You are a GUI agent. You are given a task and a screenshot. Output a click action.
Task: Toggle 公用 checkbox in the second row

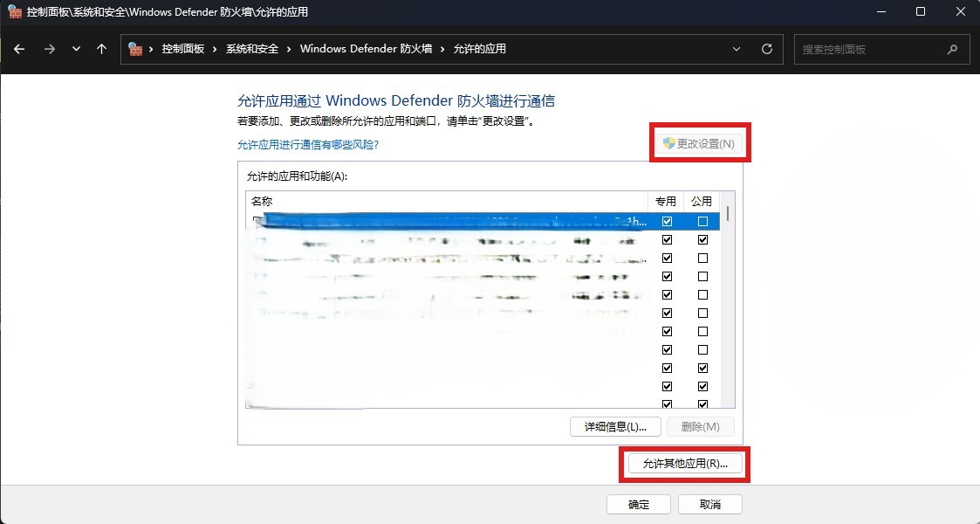point(702,240)
